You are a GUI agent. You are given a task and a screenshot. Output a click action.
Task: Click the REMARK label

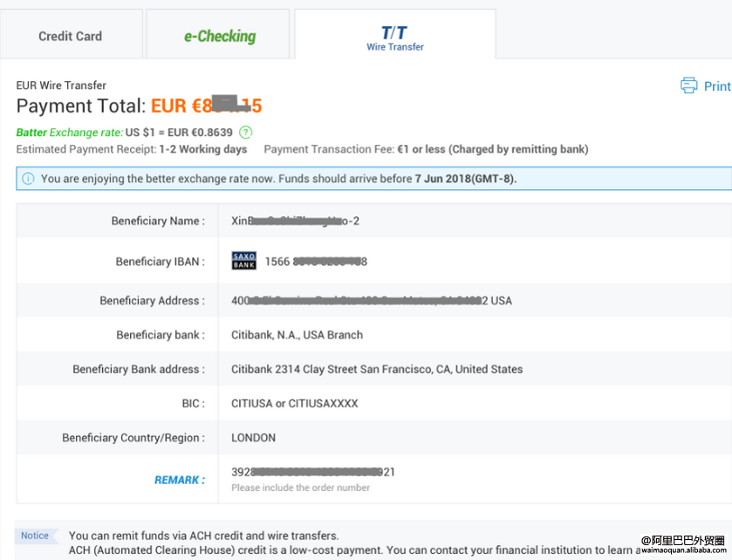[x=179, y=480]
